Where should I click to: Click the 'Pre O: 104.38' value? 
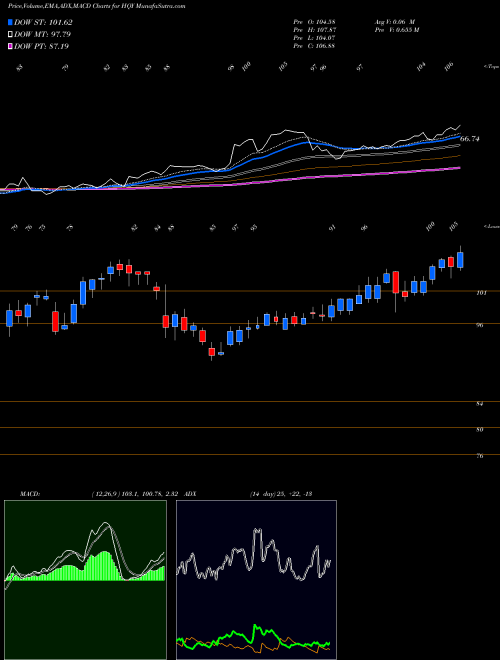tap(314, 22)
